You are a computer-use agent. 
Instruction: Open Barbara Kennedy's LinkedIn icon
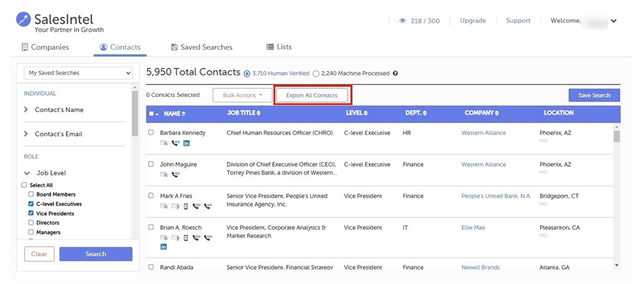187,143
